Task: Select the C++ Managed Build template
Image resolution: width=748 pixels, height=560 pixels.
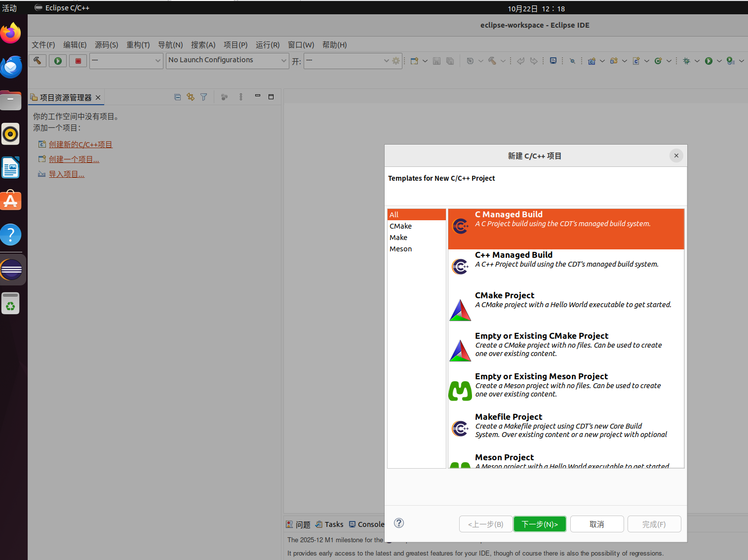Action: (x=566, y=270)
